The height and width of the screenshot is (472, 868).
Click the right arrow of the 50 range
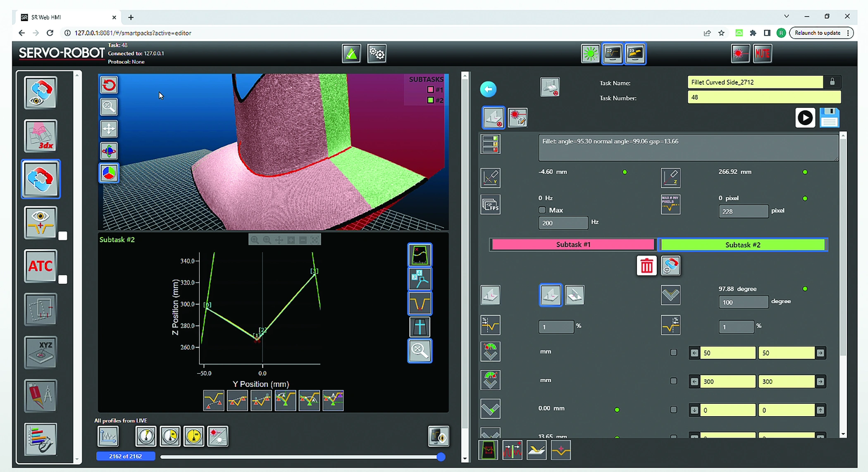[820, 353]
